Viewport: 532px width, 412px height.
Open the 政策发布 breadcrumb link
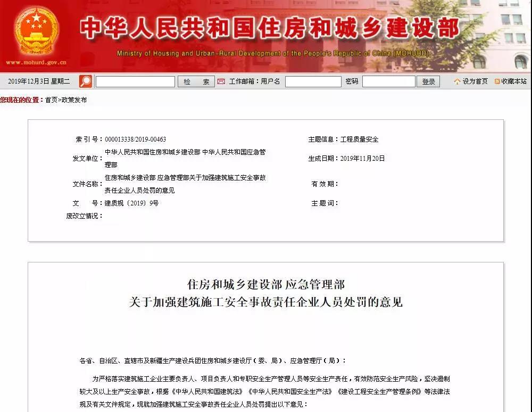pos(74,100)
